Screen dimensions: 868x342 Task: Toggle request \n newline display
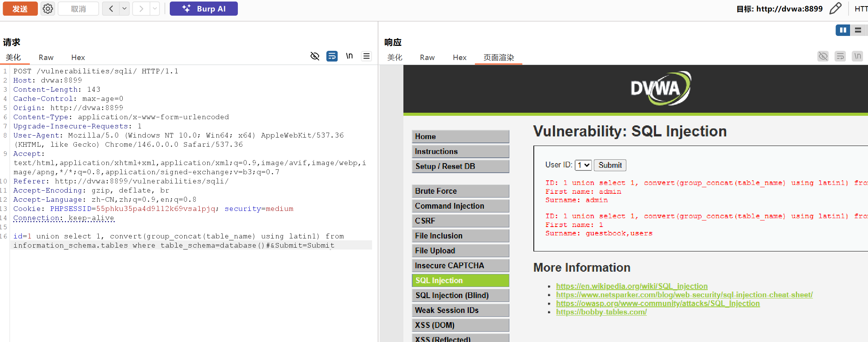(349, 56)
